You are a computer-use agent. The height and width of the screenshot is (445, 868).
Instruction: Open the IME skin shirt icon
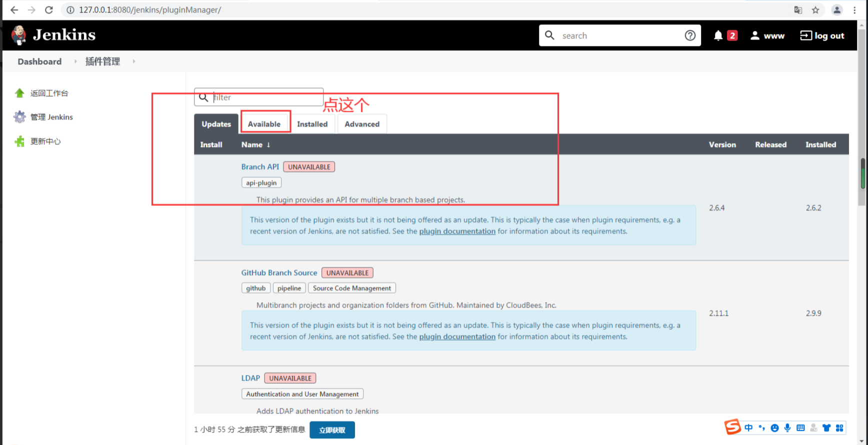[x=826, y=427]
